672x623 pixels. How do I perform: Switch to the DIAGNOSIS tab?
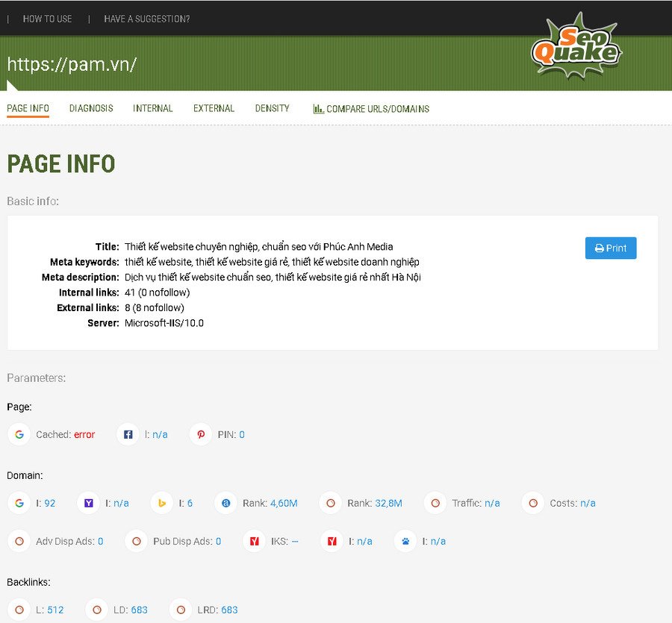(x=91, y=108)
